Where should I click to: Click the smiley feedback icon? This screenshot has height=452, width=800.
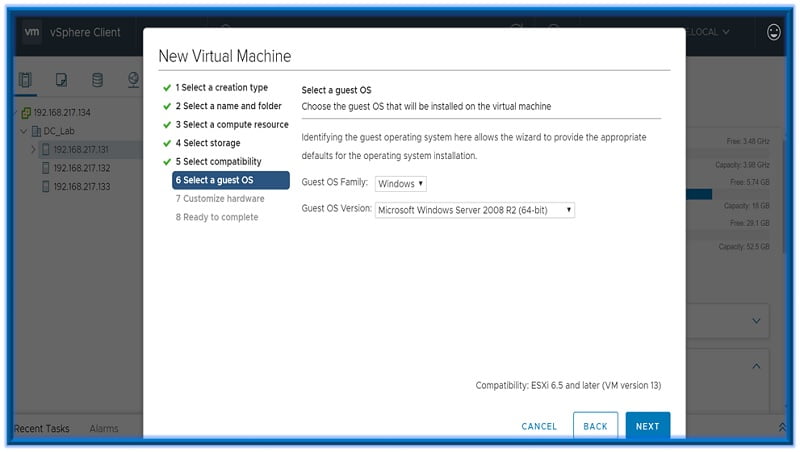[x=773, y=32]
